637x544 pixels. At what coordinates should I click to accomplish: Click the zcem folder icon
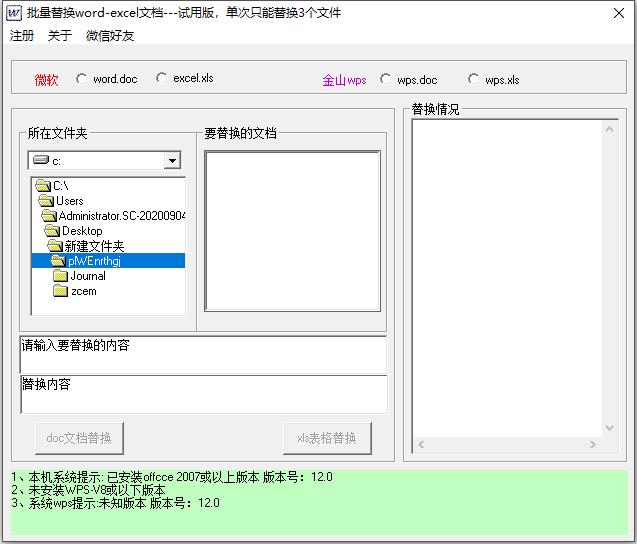point(61,291)
